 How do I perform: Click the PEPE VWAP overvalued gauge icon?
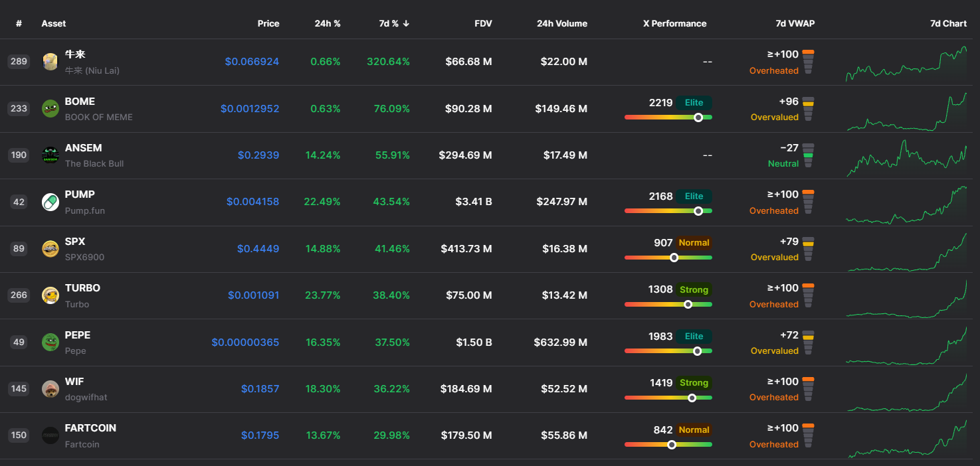tap(809, 343)
